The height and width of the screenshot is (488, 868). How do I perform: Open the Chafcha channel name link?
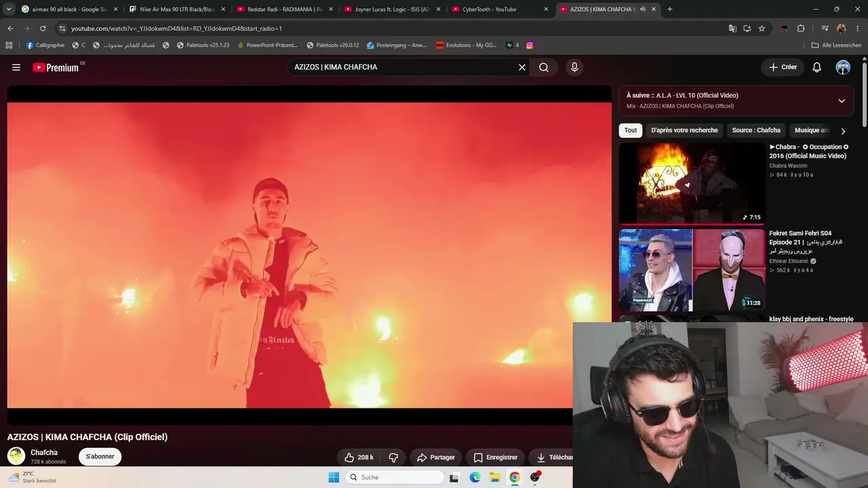click(44, 453)
